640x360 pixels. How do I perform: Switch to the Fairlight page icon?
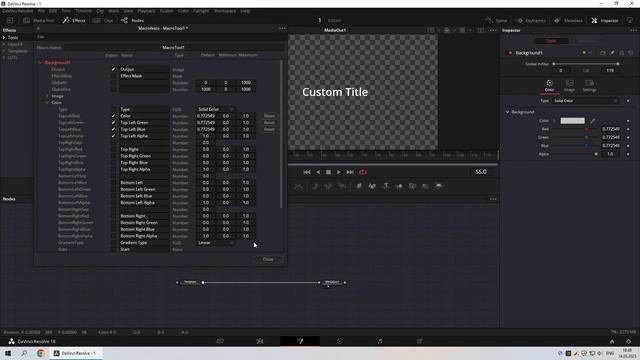click(x=380, y=341)
